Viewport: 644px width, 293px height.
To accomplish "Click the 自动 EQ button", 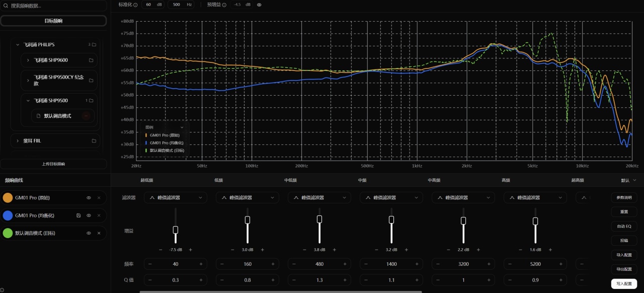I will click(x=624, y=227).
